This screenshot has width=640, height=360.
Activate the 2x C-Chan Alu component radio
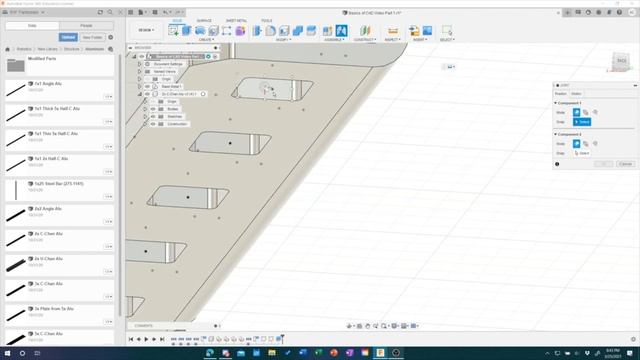(x=203, y=94)
